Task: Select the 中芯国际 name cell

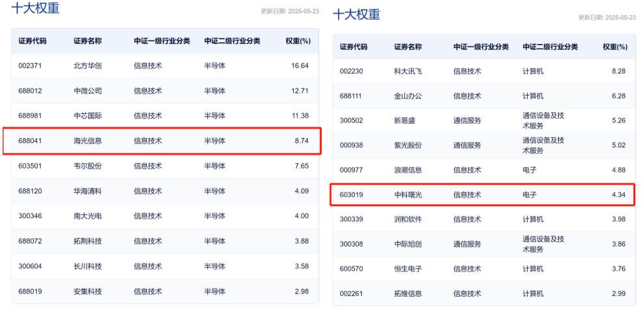Action: click(x=88, y=116)
